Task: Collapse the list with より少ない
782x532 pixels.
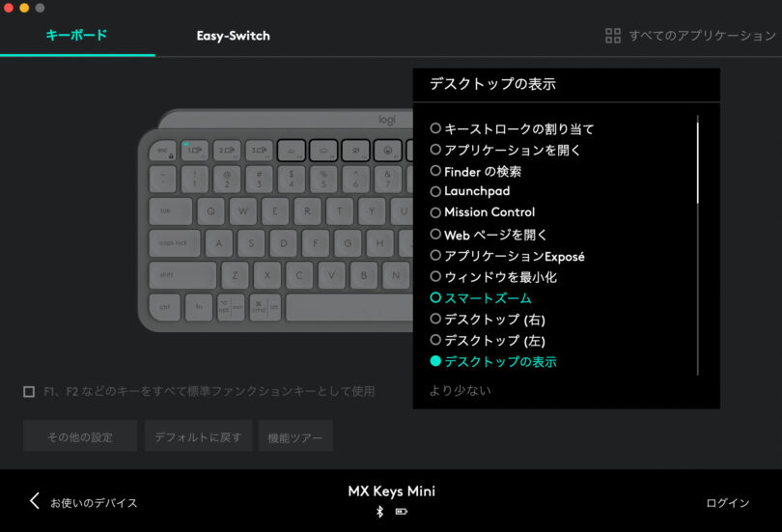Action: (461, 390)
